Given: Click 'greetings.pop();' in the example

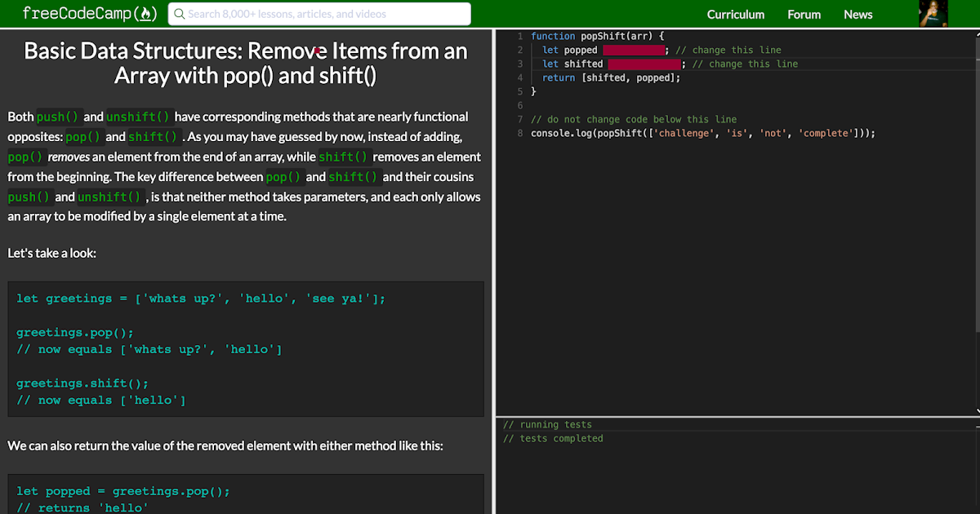Looking at the screenshot, I should [x=75, y=332].
